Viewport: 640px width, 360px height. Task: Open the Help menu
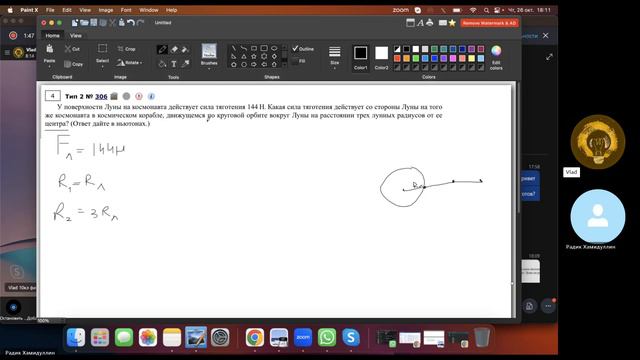point(171,10)
